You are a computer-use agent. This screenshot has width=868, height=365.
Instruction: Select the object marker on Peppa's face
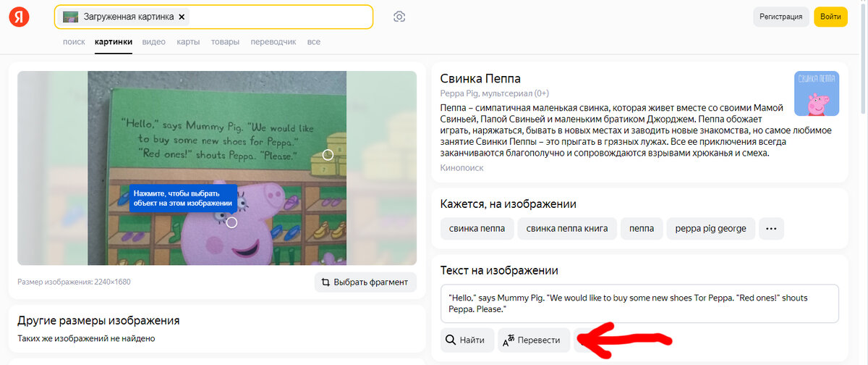pyautogui.click(x=231, y=222)
